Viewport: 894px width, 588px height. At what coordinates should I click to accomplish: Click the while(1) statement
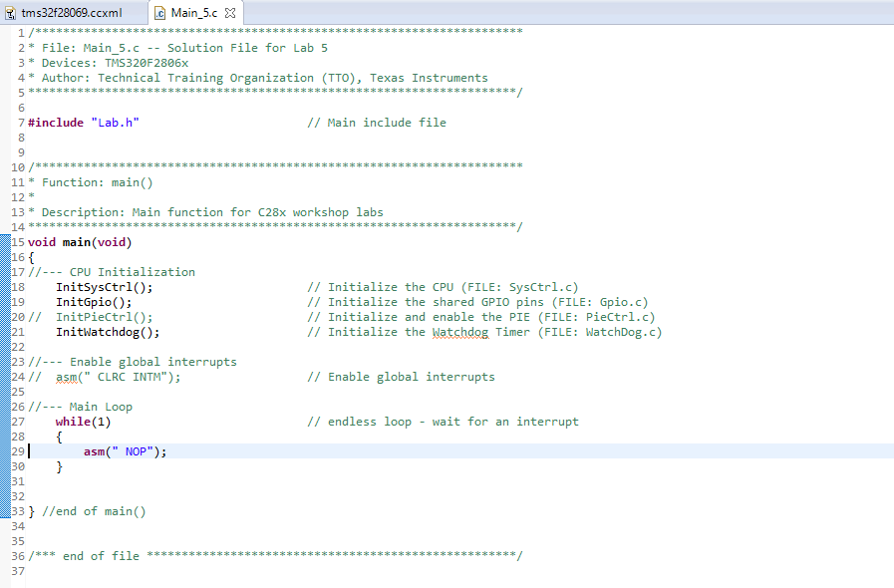point(84,422)
